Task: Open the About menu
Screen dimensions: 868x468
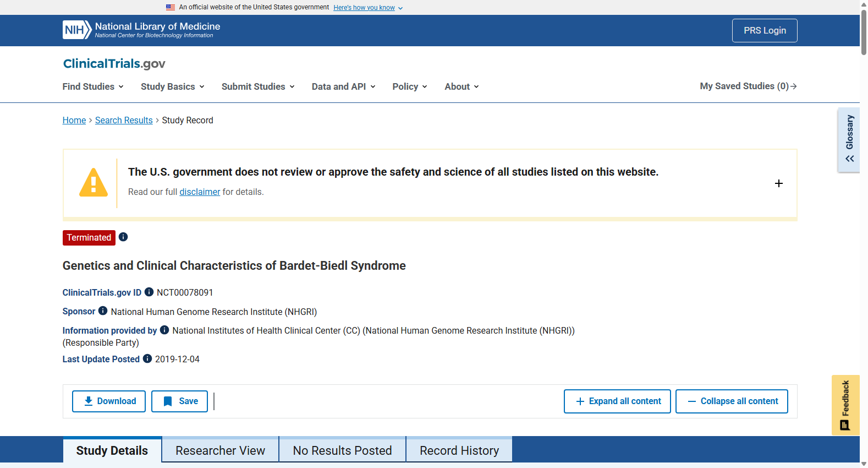Action: tap(462, 86)
